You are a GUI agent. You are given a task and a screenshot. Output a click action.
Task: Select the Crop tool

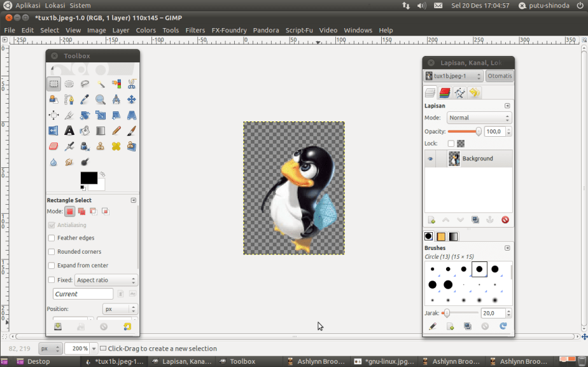69,115
